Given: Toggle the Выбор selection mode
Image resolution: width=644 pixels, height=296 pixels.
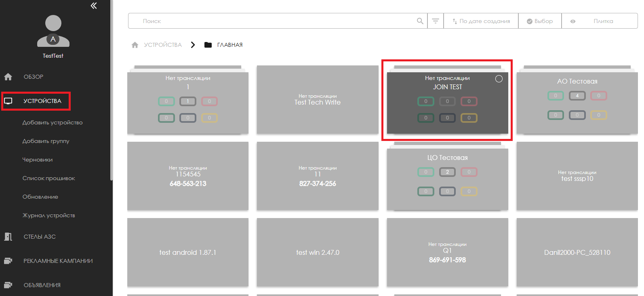Looking at the screenshot, I should pos(540,21).
